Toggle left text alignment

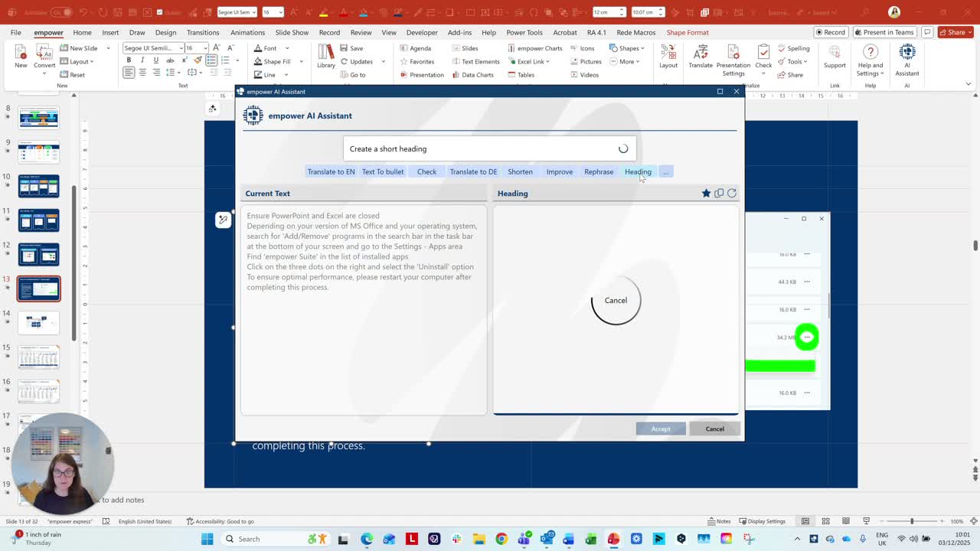coord(129,73)
